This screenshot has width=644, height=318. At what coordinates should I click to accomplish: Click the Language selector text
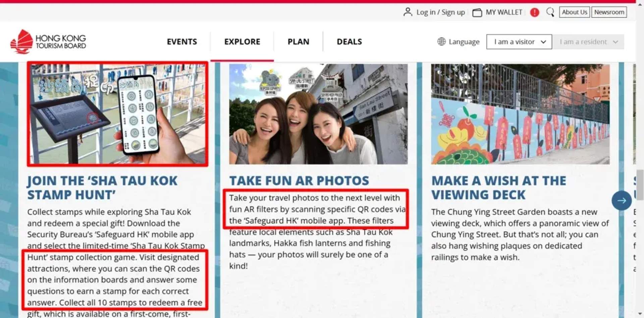tap(464, 42)
